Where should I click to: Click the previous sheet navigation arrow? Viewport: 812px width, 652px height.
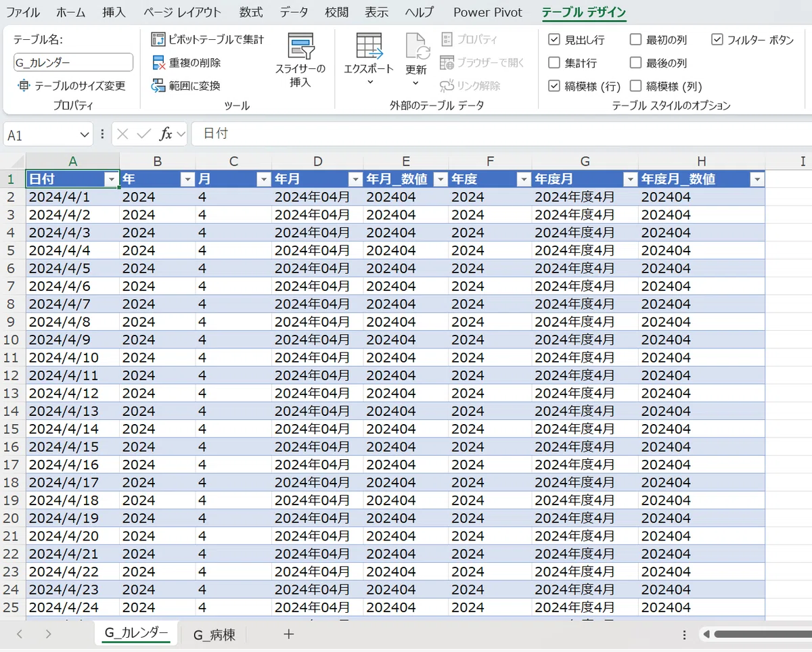20,634
